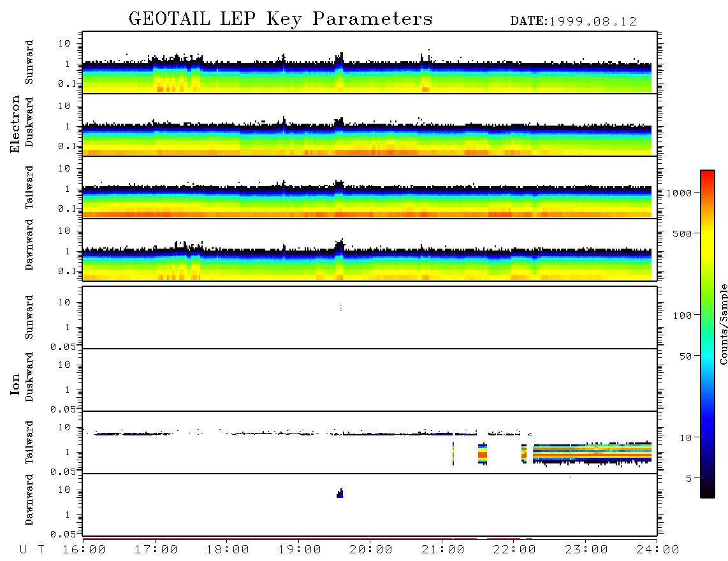Click the "22:00" time axis label
The height and width of the screenshot is (561, 728).
(x=515, y=550)
